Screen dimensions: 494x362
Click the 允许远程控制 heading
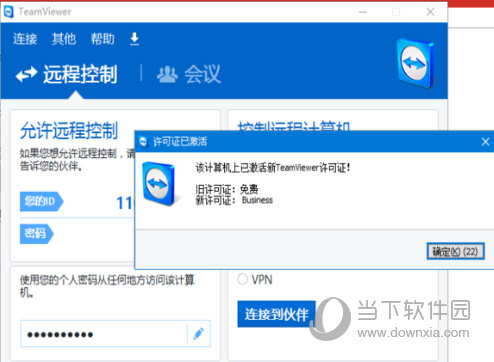point(69,130)
